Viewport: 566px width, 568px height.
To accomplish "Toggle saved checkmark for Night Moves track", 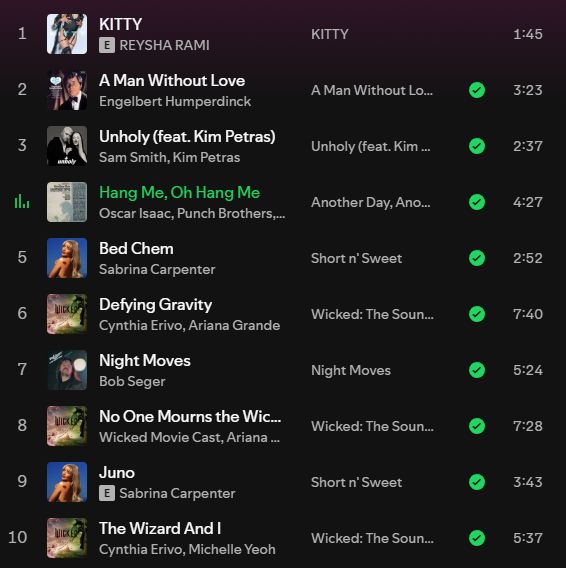I will coord(477,370).
